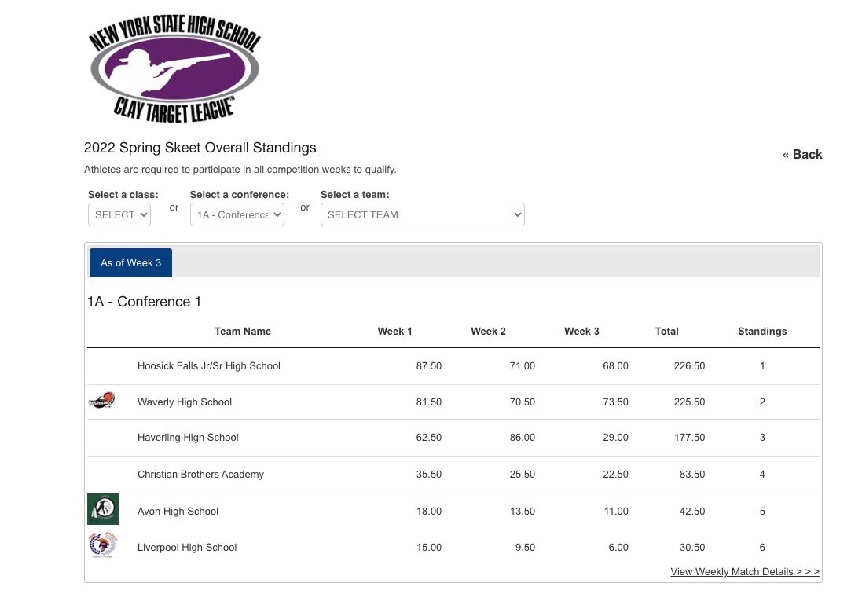Click Hoosick Falls Week 2 score 71.00

click(x=523, y=366)
